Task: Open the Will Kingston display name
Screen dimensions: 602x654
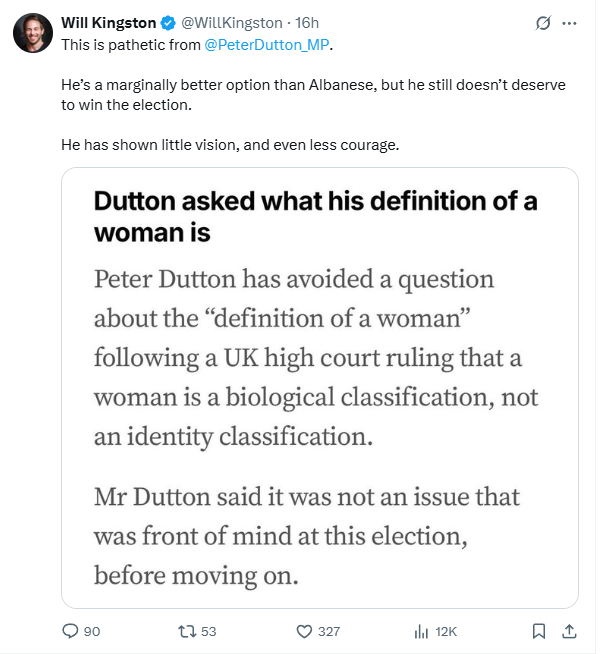Action: click(x=108, y=23)
